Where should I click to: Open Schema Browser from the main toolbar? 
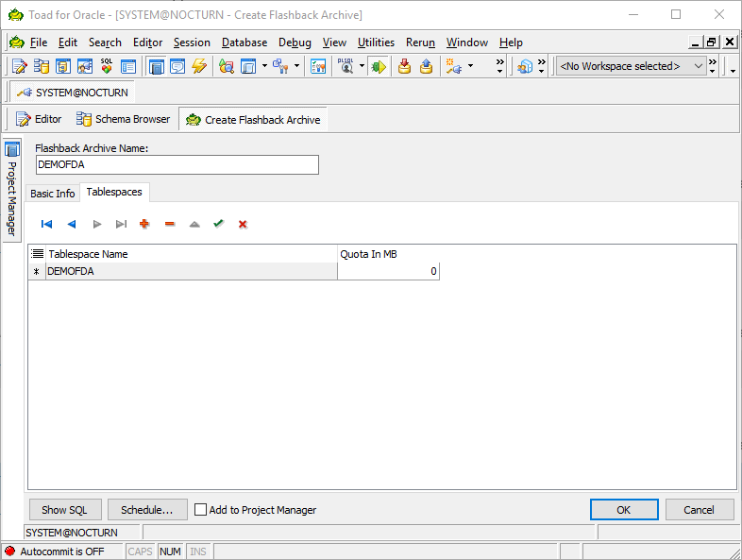42,66
